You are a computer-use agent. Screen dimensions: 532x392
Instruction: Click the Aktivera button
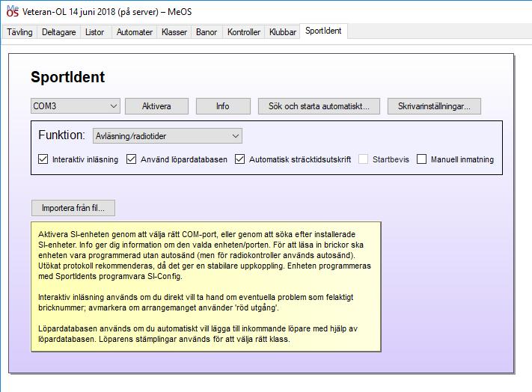156,106
